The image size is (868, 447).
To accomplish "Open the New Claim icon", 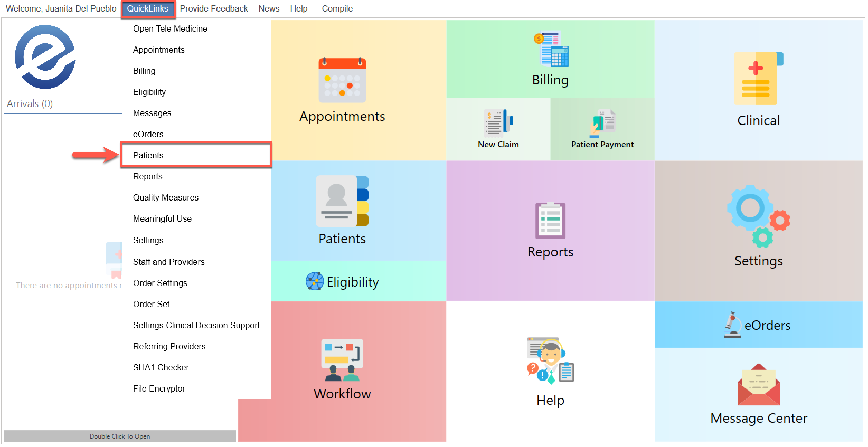I will pyautogui.click(x=498, y=123).
